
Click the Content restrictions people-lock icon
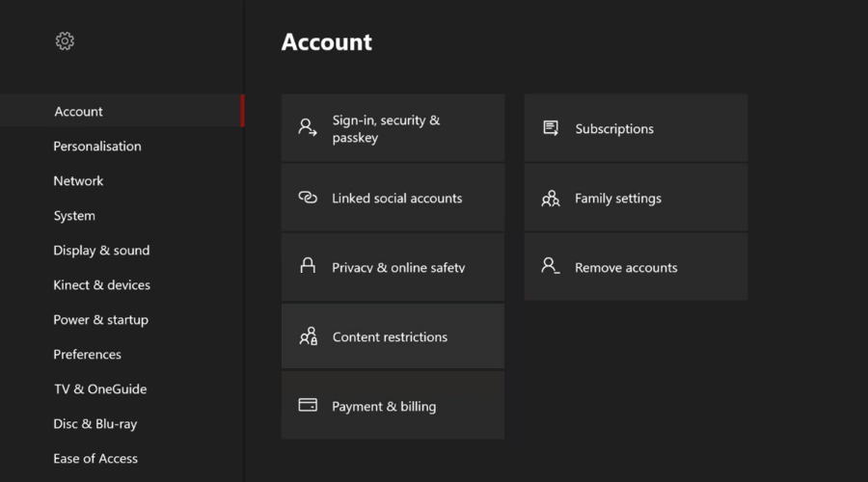pos(308,336)
